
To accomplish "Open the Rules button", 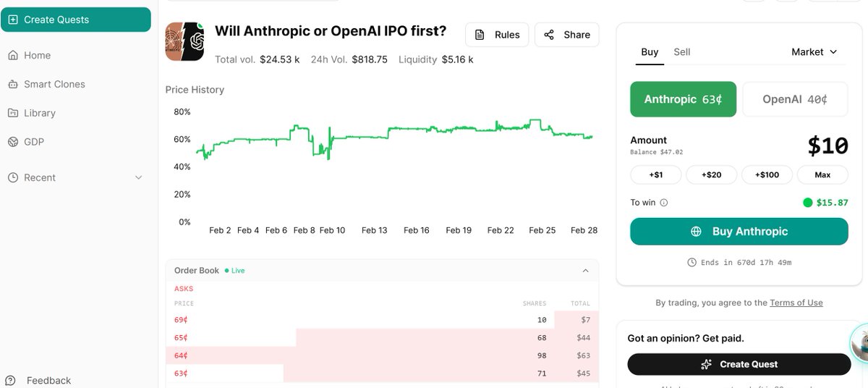I will [497, 35].
